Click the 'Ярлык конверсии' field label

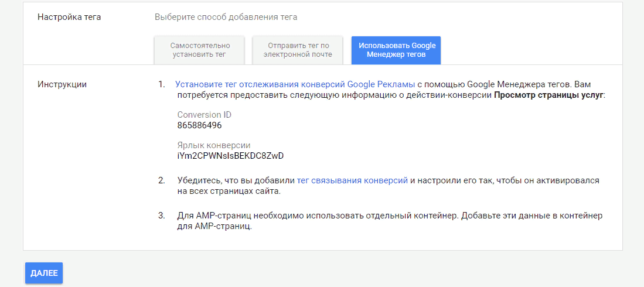coord(214,145)
